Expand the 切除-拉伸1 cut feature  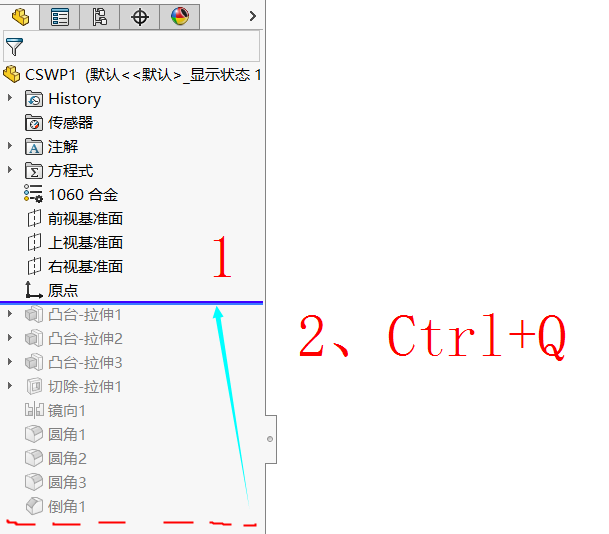coord(10,386)
